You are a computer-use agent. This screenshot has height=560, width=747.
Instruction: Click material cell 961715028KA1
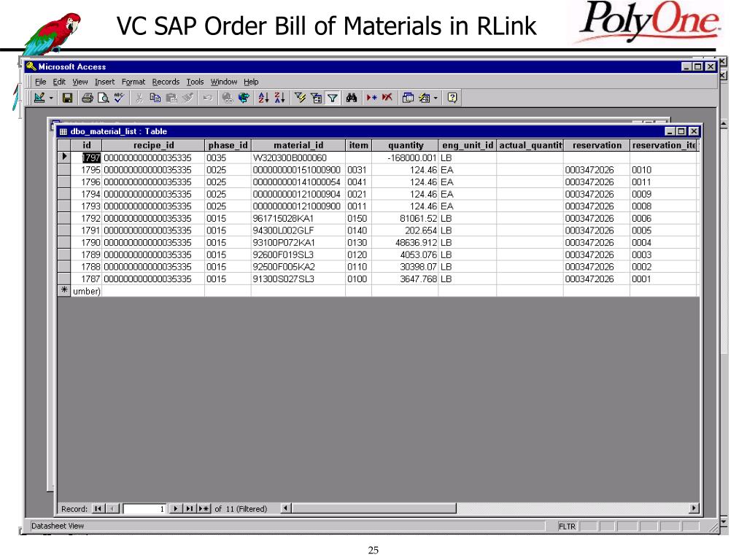(298, 219)
